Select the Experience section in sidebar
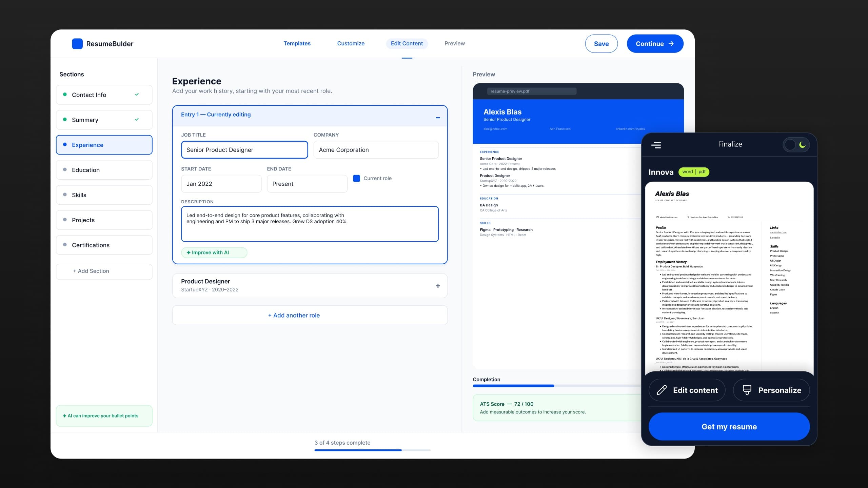This screenshot has height=488, width=868. [104, 145]
